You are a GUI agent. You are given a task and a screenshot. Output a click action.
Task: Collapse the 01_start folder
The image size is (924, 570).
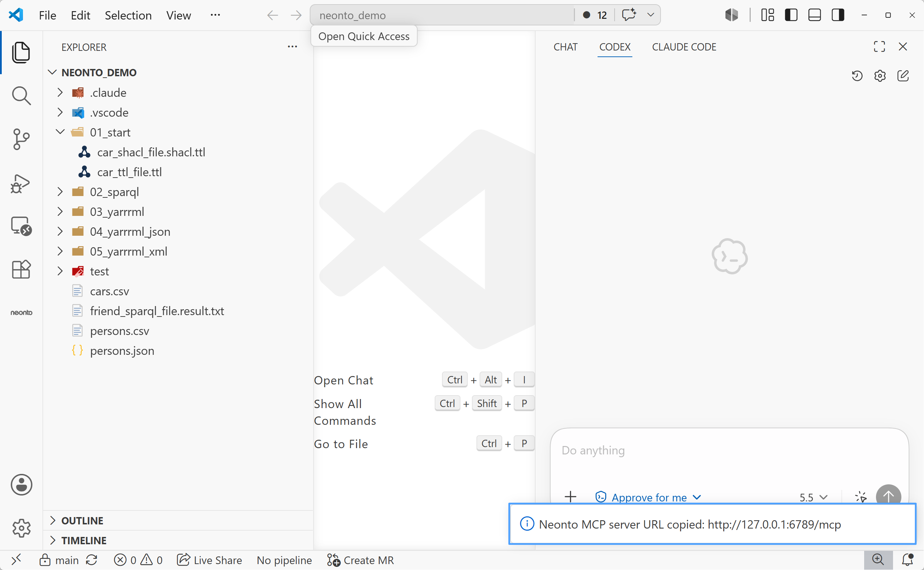coord(60,132)
